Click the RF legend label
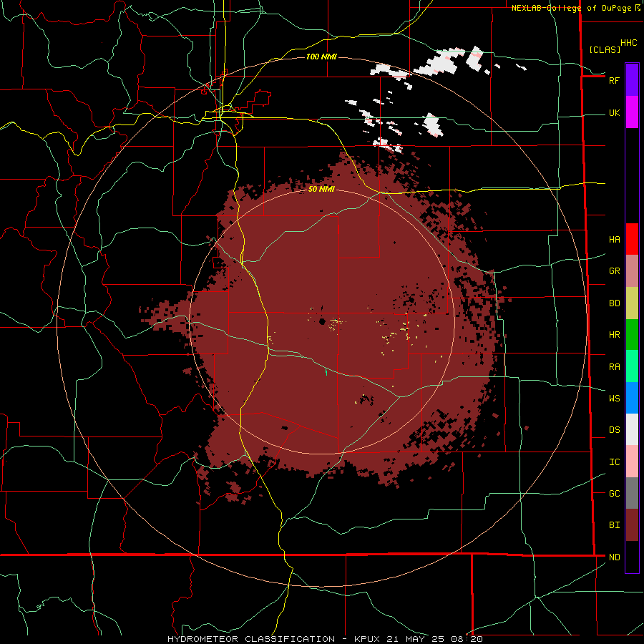Viewport: 644px width, 644px height. [x=614, y=80]
